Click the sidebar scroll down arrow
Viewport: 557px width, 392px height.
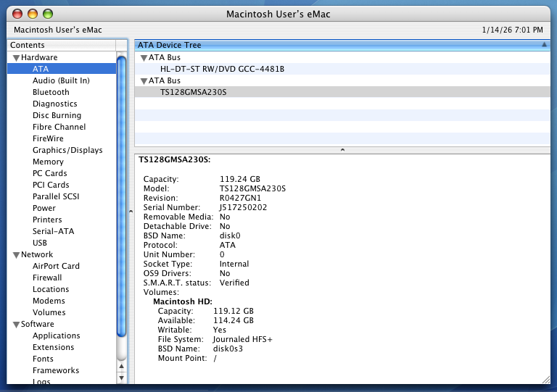122,378
